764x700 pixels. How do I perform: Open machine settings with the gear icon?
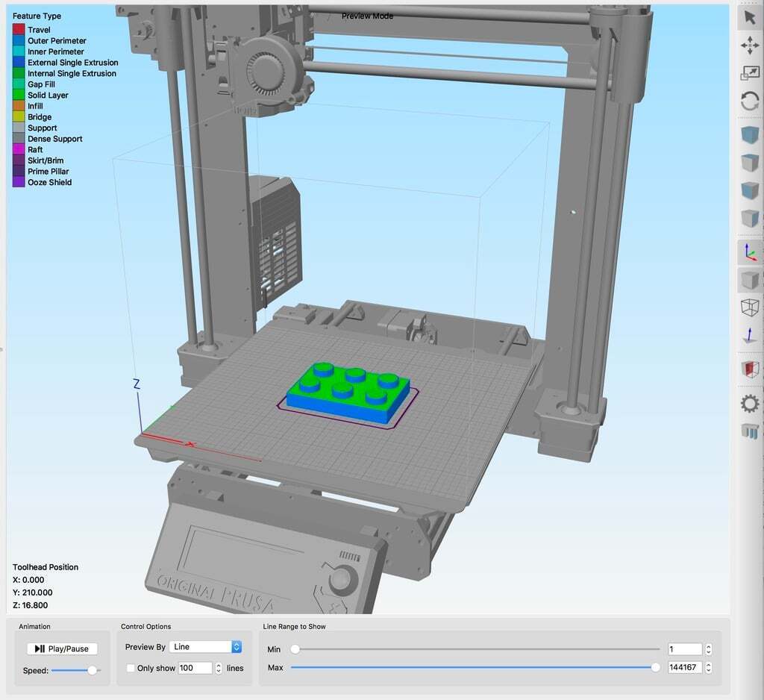click(x=748, y=403)
